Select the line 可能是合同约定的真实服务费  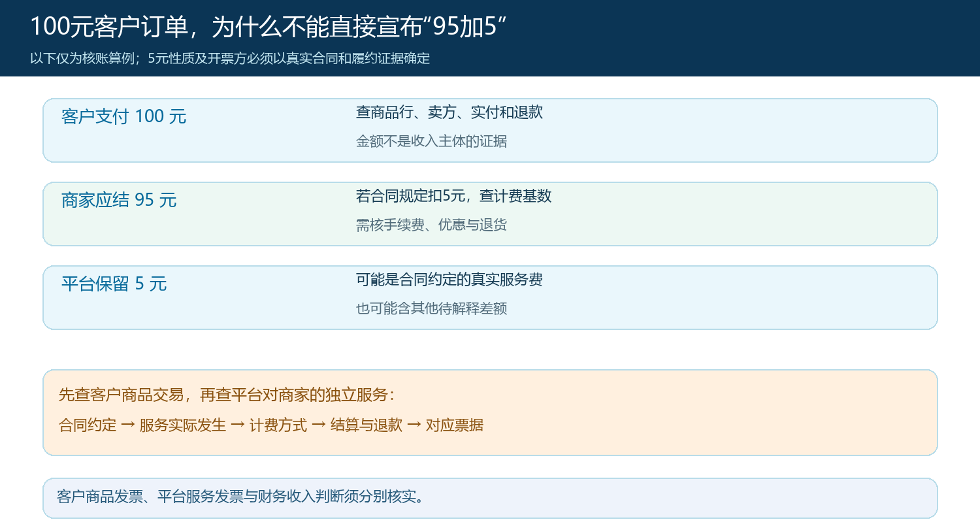449,280
